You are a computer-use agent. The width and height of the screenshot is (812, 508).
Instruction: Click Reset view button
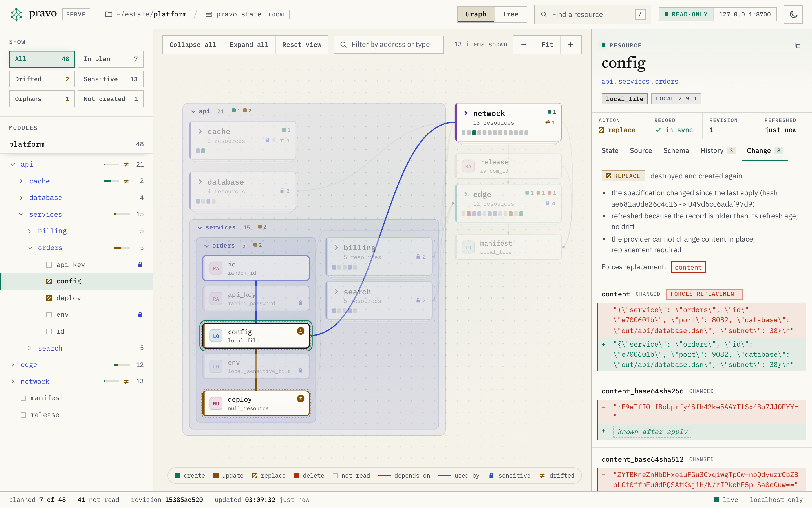pos(302,45)
